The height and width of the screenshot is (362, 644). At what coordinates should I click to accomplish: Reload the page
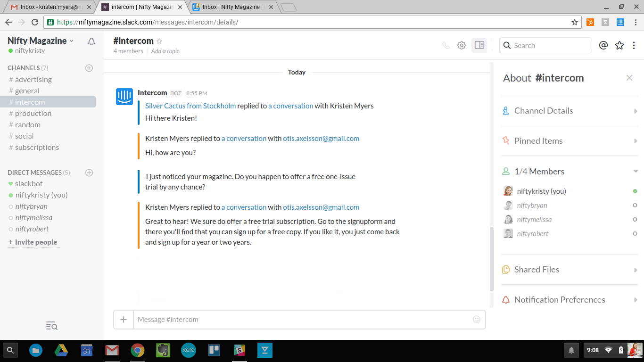point(35,22)
